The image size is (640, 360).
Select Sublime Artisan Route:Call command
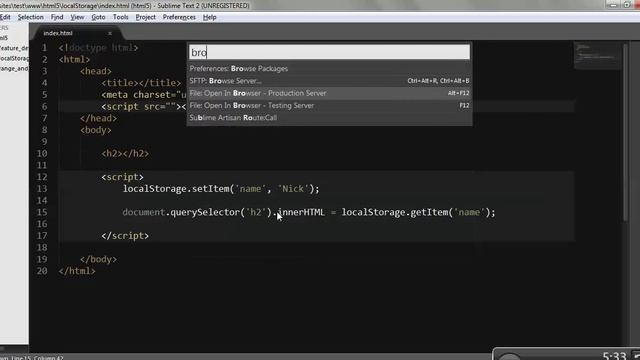(x=329, y=118)
